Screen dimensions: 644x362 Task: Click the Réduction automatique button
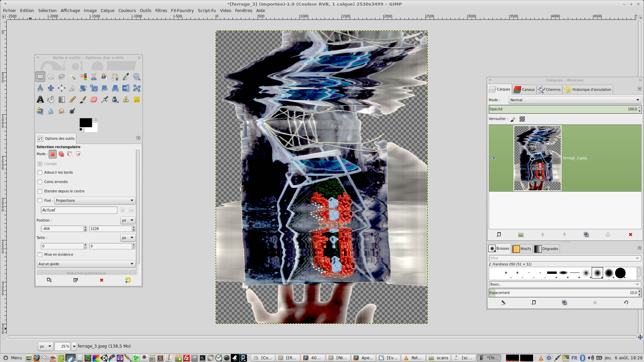point(86,273)
